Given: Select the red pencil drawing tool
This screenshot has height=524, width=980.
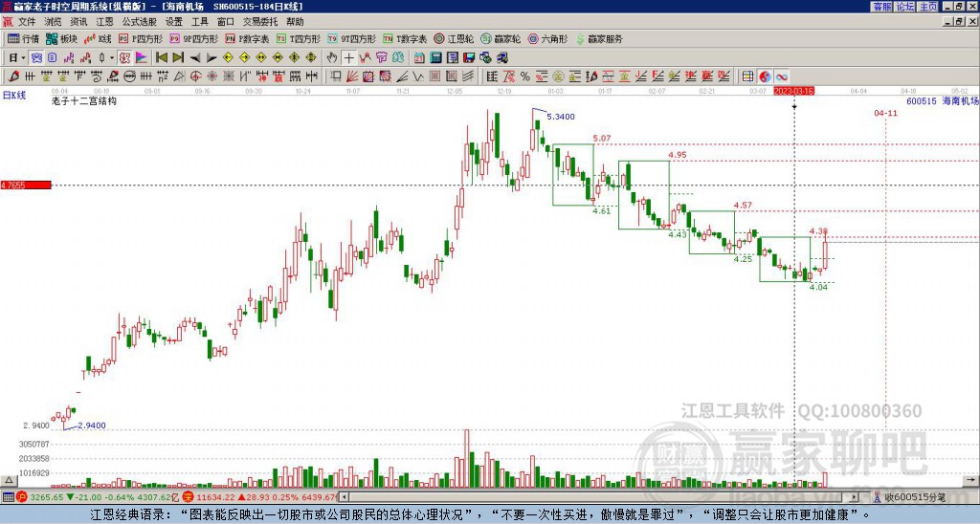Looking at the screenshot, I should click(x=13, y=76).
